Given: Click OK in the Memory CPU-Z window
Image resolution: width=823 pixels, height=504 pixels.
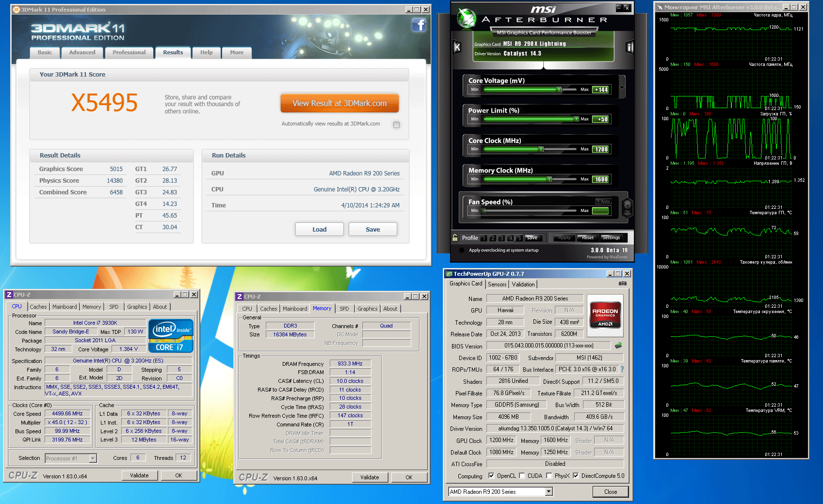Looking at the screenshot, I should pyautogui.click(x=409, y=477).
